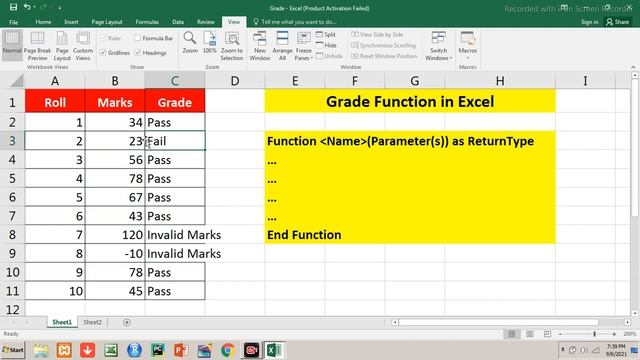Hide the current workbook window
The image size is (640, 360).
point(326,45)
